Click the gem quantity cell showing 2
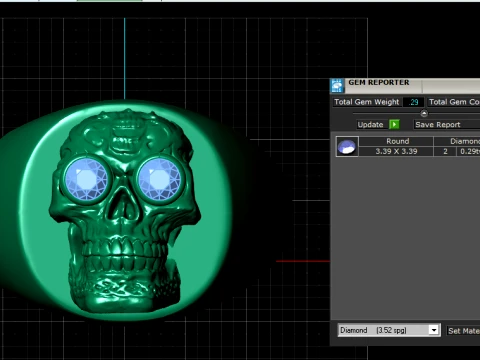This screenshot has height=360, width=480. coord(445,151)
